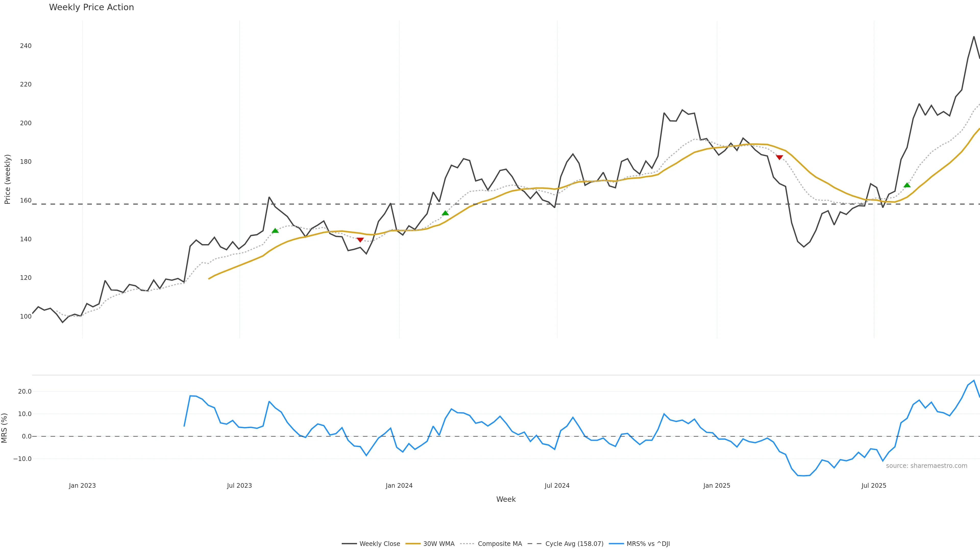Image resolution: width=980 pixels, height=551 pixels.
Task: Hide the Composite MA series via legend
Action: pyautogui.click(x=499, y=544)
